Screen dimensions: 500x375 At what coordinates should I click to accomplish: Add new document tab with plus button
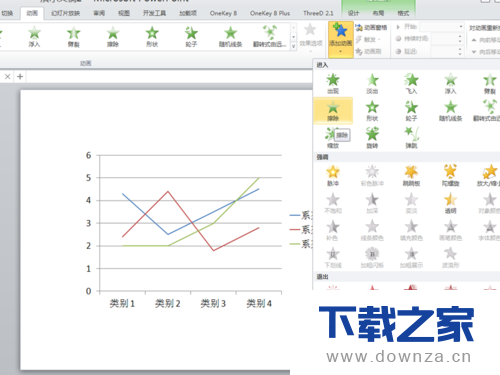[20, 77]
